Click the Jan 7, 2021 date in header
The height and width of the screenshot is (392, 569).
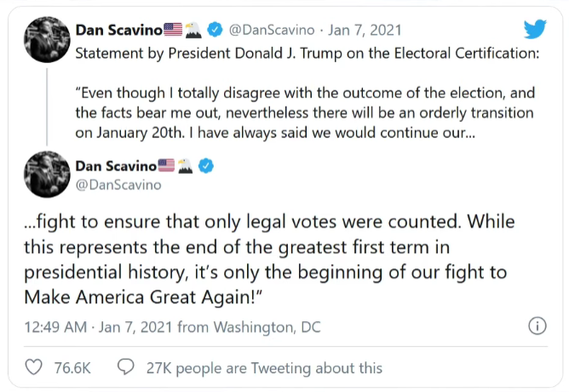(365, 30)
